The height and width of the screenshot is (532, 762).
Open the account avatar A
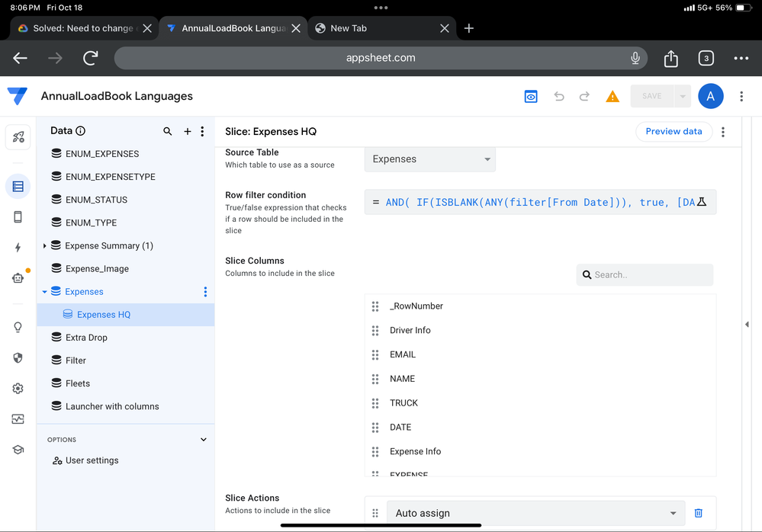coord(710,96)
